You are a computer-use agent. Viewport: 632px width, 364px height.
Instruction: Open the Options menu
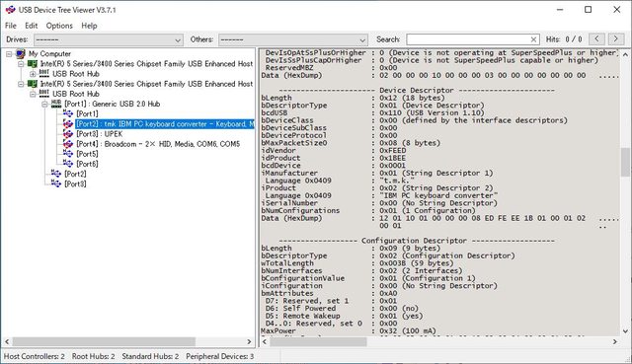coord(59,26)
